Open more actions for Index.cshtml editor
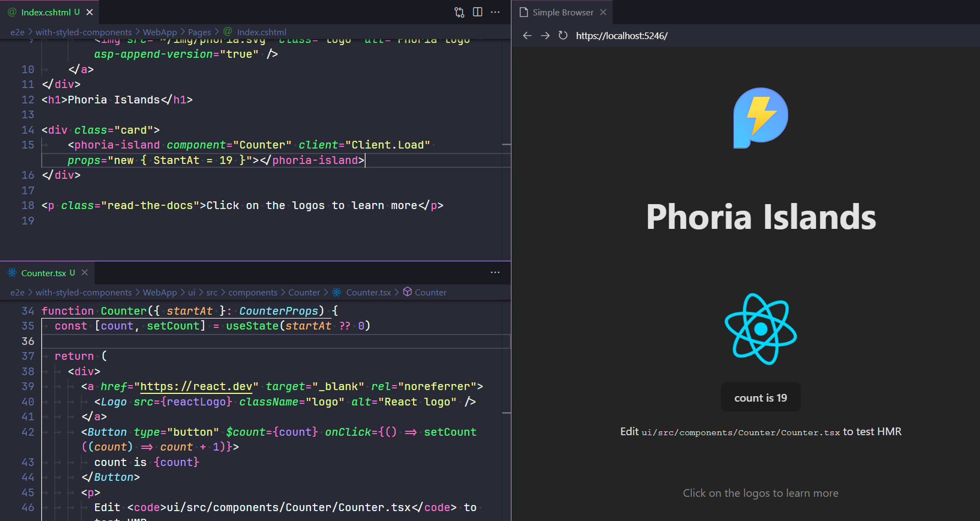This screenshot has width=980, height=521. [x=495, y=12]
